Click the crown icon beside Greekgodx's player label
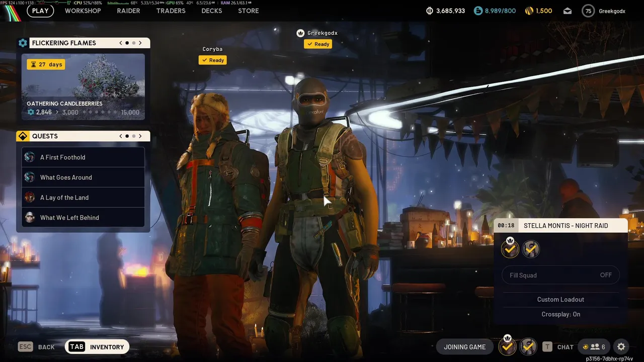This screenshot has height=362, width=644. coord(300,33)
